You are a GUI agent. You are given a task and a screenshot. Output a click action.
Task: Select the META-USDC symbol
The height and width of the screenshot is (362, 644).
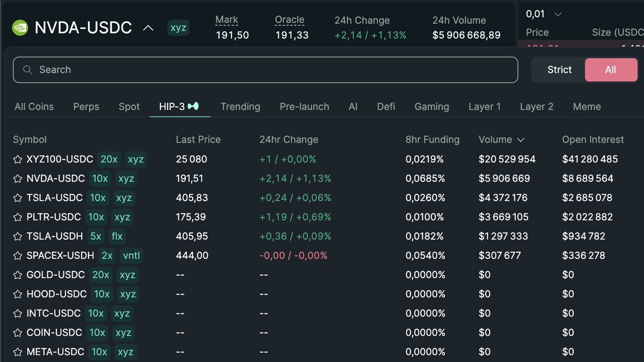pyautogui.click(x=55, y=352)
